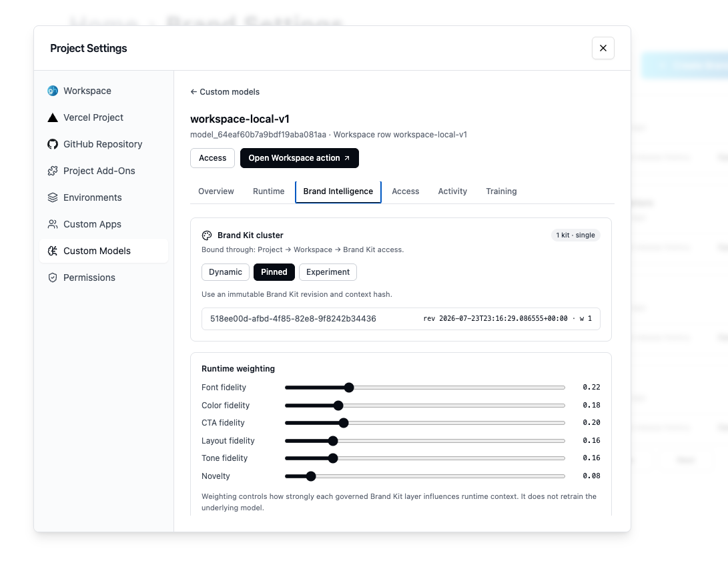Click the Access button under model name
Image resolution: width=728 pixels, height=573 pixels.
(x=212, y=157)
